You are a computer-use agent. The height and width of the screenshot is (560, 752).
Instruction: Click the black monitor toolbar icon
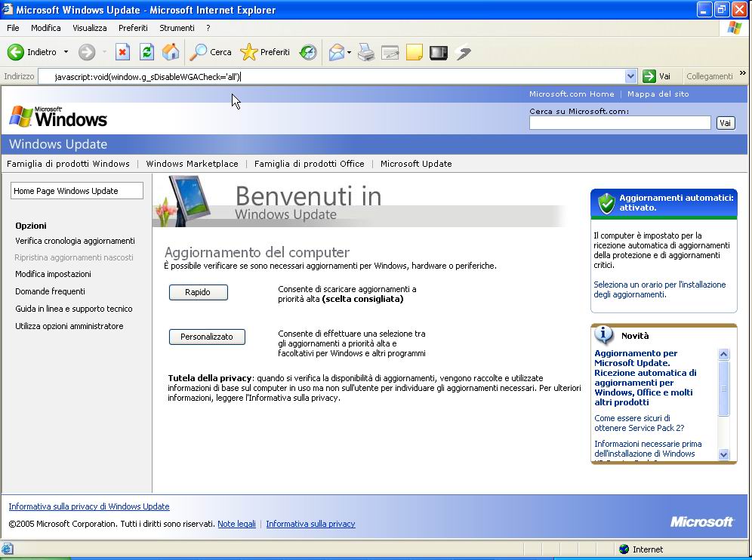(439, 52)
